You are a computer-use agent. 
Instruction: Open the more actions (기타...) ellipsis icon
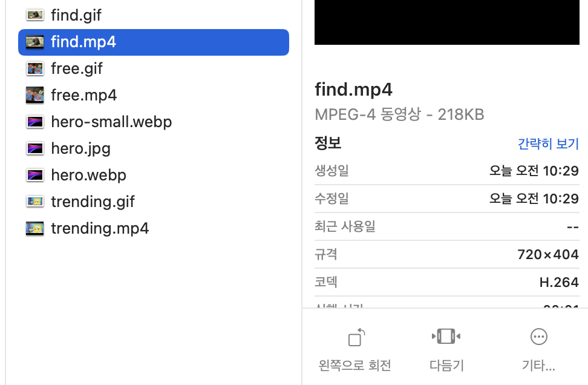coord(539,337)
